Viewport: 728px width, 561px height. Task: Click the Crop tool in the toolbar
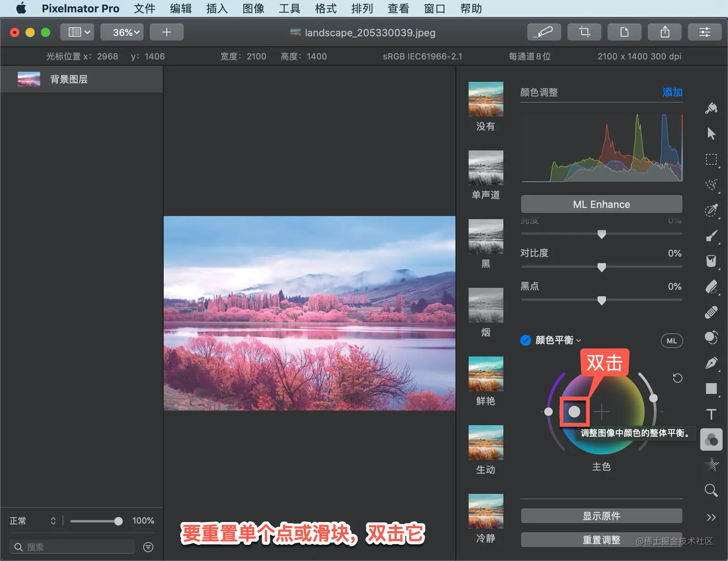click(584, 32)
